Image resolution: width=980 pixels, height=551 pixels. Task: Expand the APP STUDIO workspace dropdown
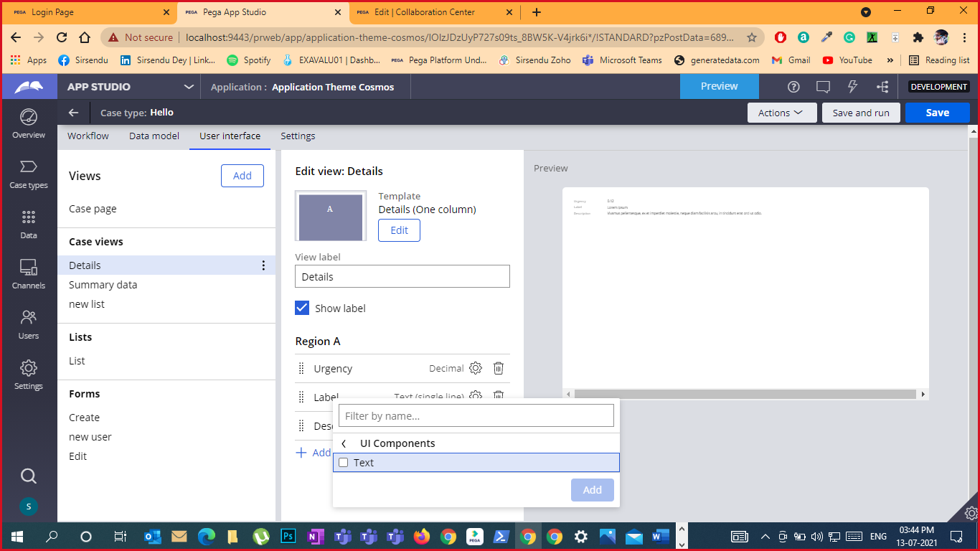pyautogui.click(x=188, y=86)
